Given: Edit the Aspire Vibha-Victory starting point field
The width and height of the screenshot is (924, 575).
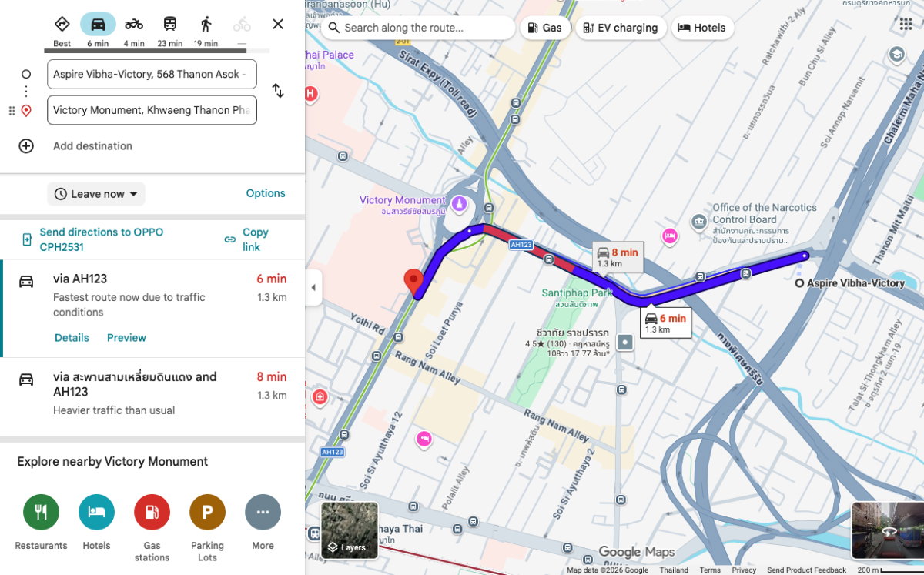Looking at the screenshot, I should 152,75.
